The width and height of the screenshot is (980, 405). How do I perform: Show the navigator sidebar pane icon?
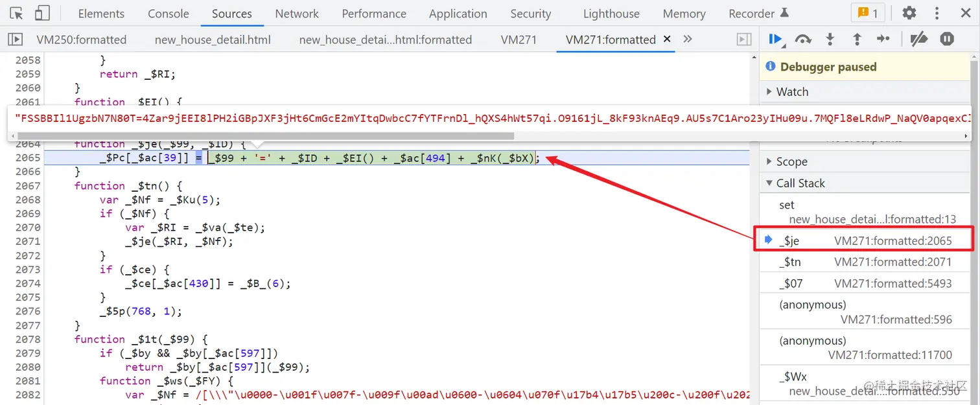coord(15,40)
